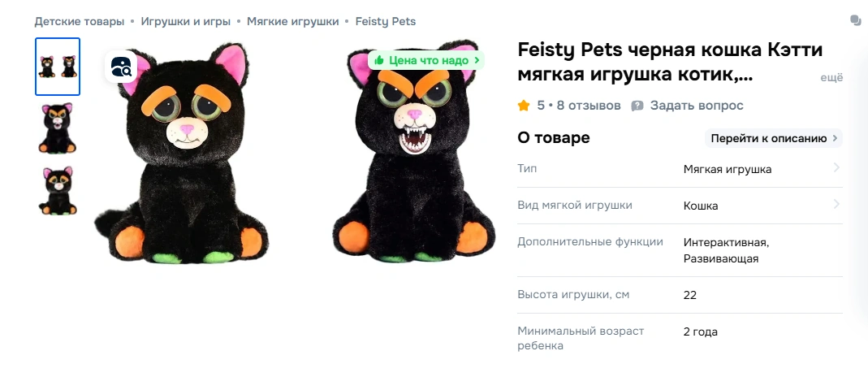Expand the Вид мягкой игрушки row chevron
The image size is (868, 390).
click(836, 205)
